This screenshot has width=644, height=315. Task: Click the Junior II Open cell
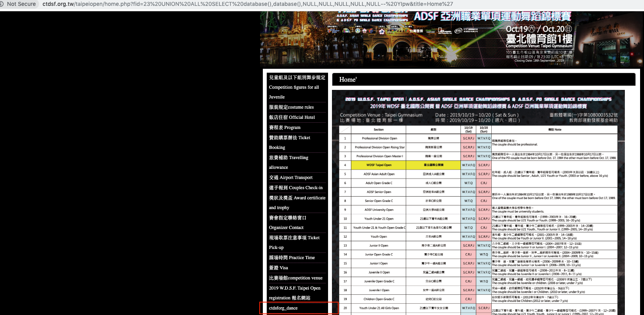point(379,245)
